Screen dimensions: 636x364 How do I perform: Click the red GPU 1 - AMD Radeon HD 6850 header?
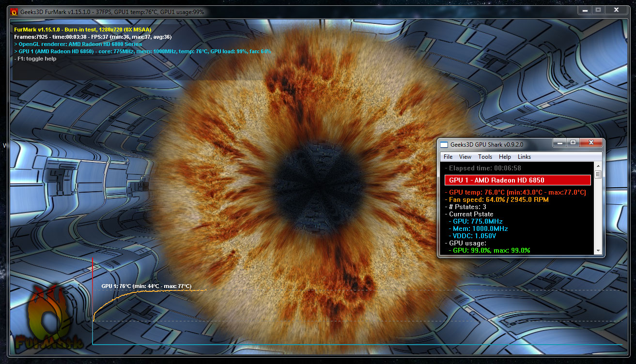(518, 180)
